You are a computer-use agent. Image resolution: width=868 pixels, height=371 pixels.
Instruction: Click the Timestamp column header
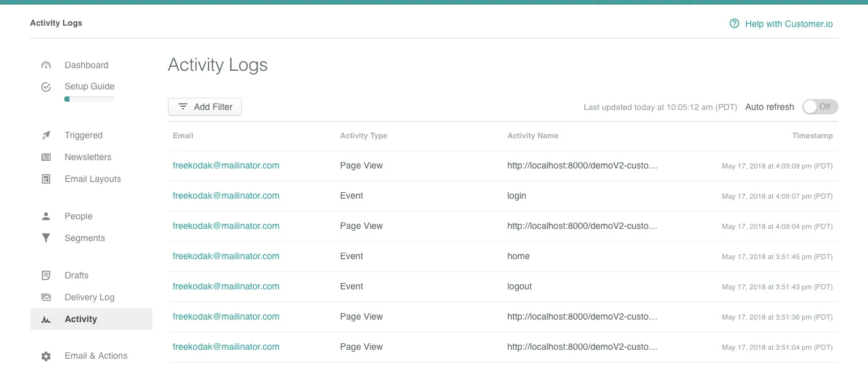(813, 136)
